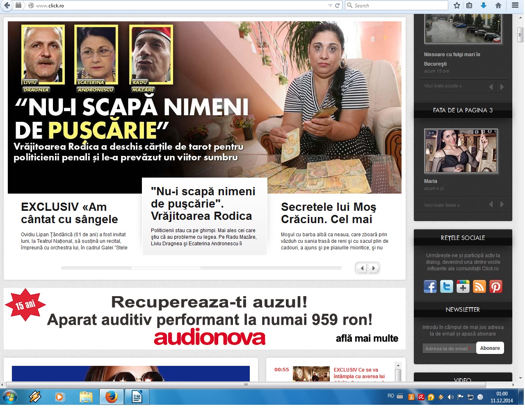This screenshot has height=420, width=525.
Task: Show previous girl in Fata de la pagina 3
Action: pos(491,204)
